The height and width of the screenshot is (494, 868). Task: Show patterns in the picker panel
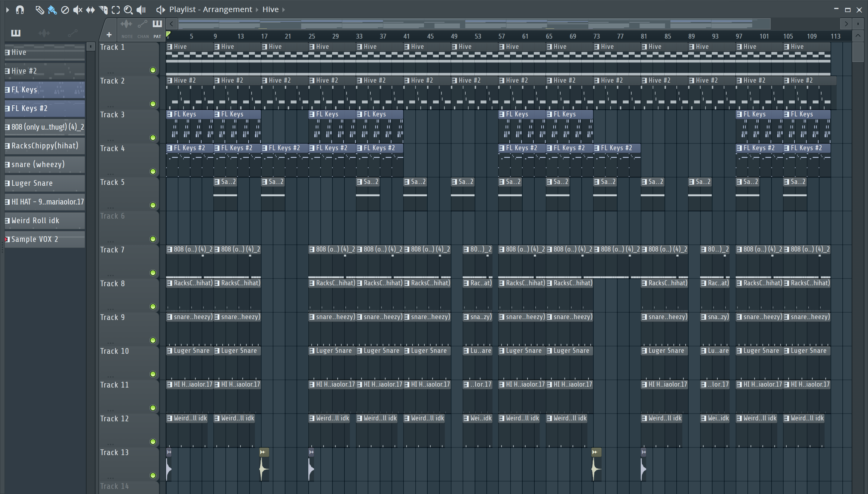tap(16, 33)
